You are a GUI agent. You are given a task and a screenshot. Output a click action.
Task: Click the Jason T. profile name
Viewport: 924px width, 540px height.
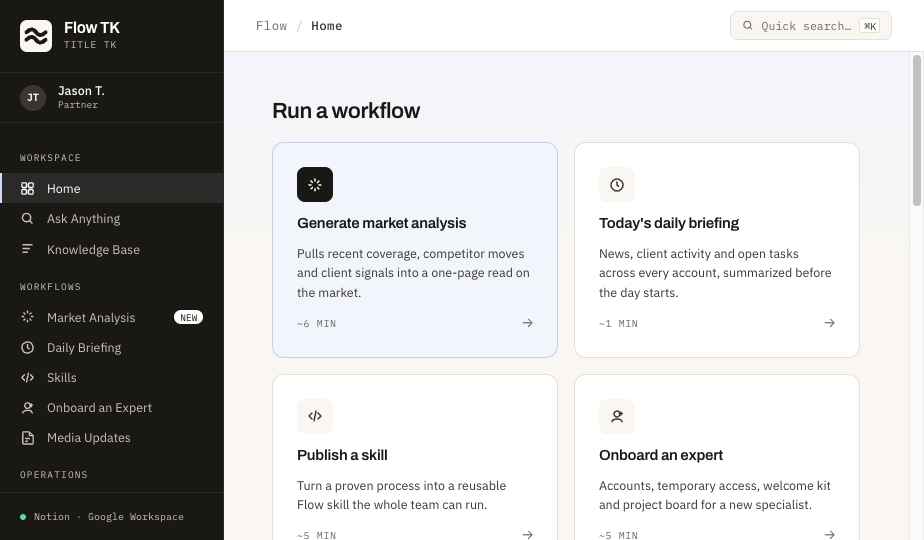(x=81, y=91)
